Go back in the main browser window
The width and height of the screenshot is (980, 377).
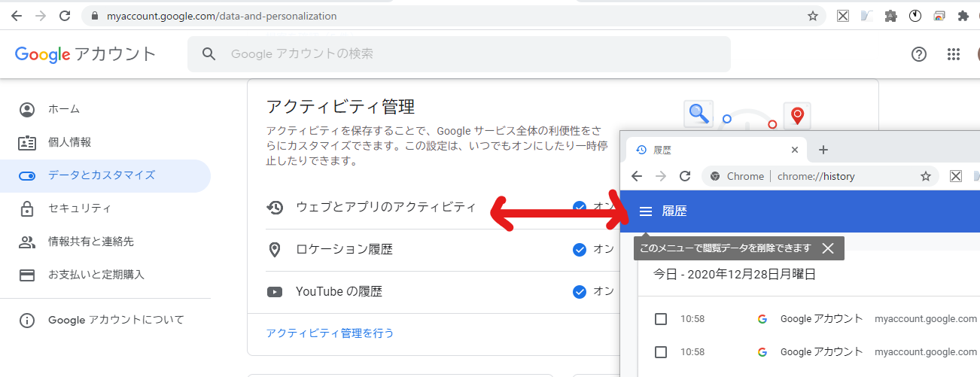17,16
